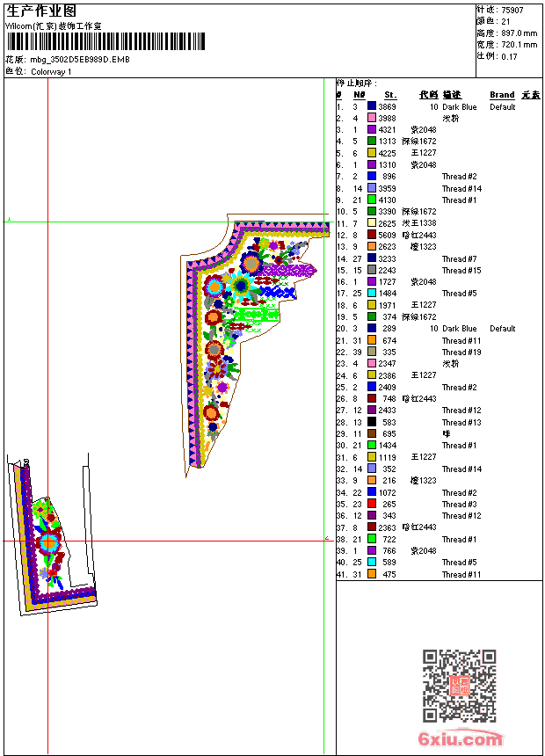
Task: Select the dark blue swatch in row 1
Action: pyautogui.click(x=372, y=106)
